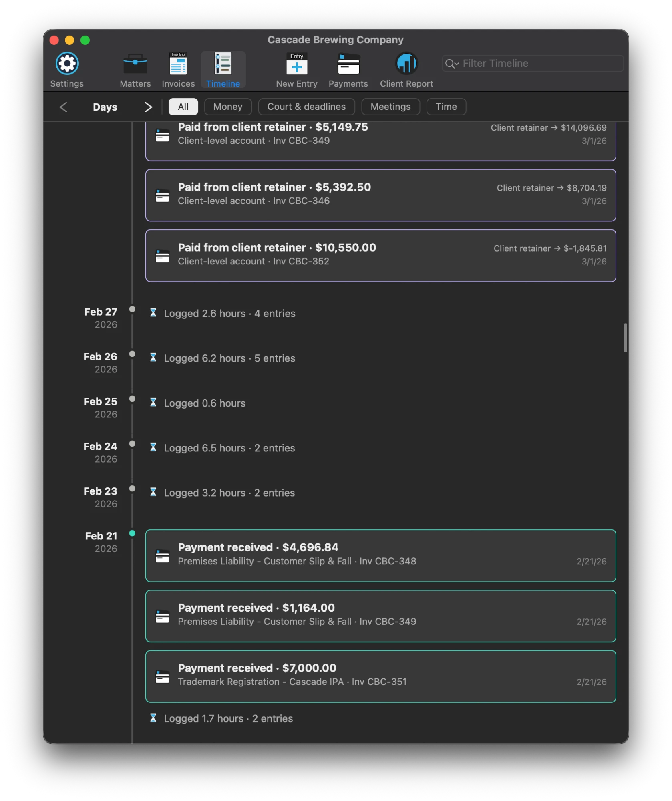Click the Feb 24 timeline dot marker
This screenshot has height=801, width=672.
tap(132, 444)
